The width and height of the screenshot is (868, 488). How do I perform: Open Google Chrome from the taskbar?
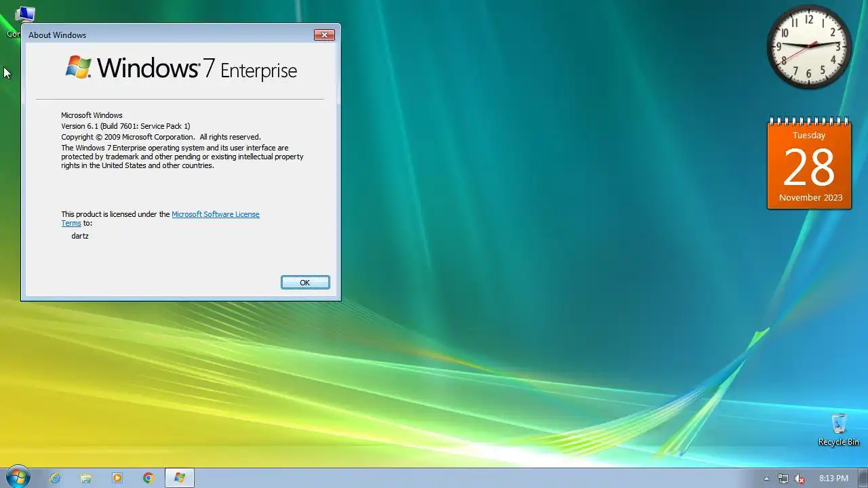149,478
